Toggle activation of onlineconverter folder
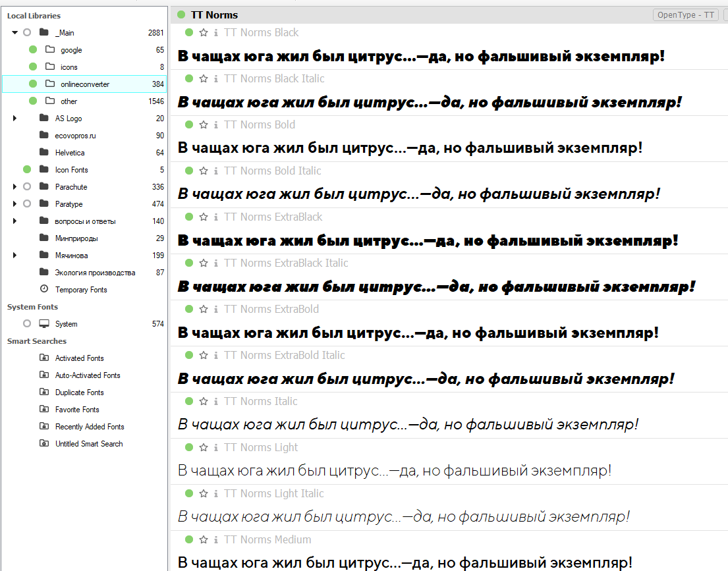The height and width of the screenshot is (571, 728). 33,84
